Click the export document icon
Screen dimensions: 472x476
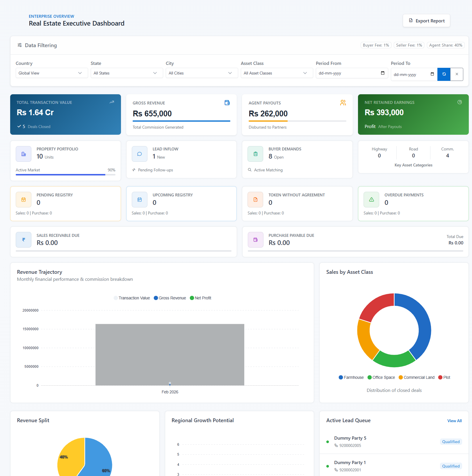411,20
